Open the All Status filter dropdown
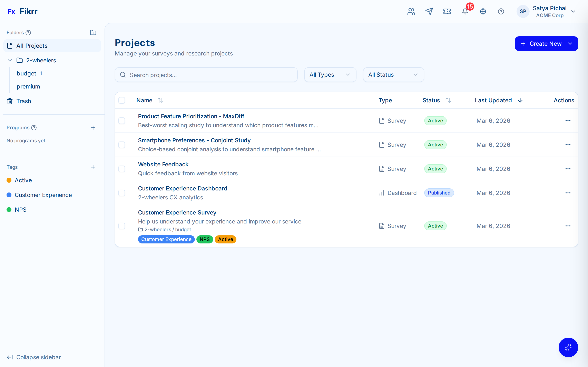Image resolution: width=588 pixels, height=367 pixels. point(393,74)
